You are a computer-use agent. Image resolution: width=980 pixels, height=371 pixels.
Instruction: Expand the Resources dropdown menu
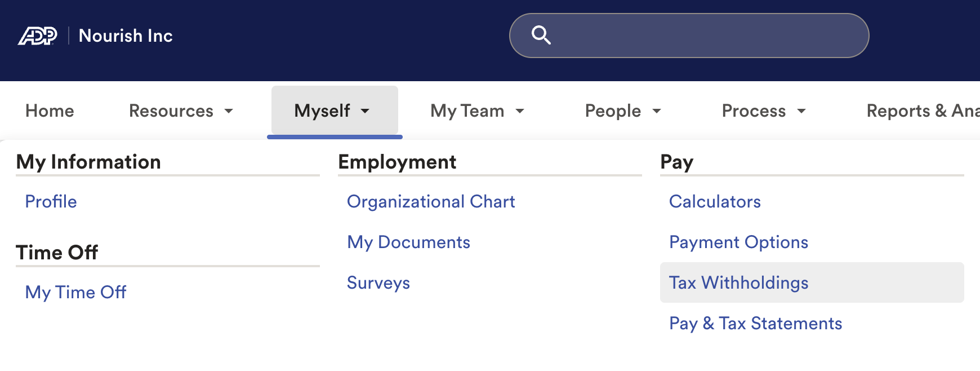[x=181, y=111]
